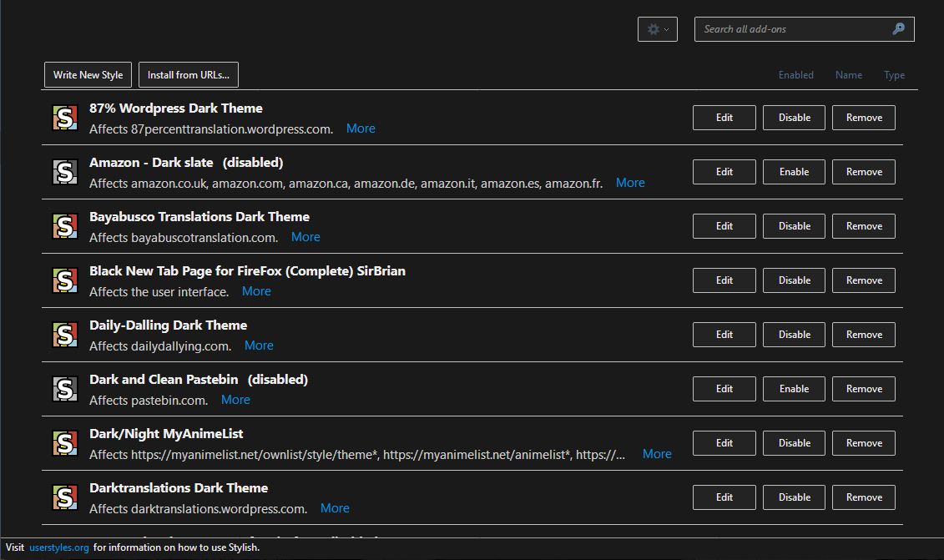Remove the 87% Wordpress Dark Theme
The width and height of the screenshot is (944, 560).
[864, 118]
